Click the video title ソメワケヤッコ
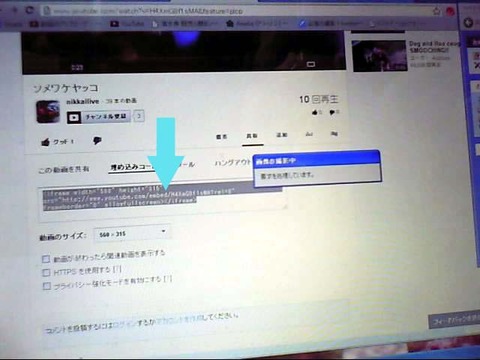 click(65, 88)
